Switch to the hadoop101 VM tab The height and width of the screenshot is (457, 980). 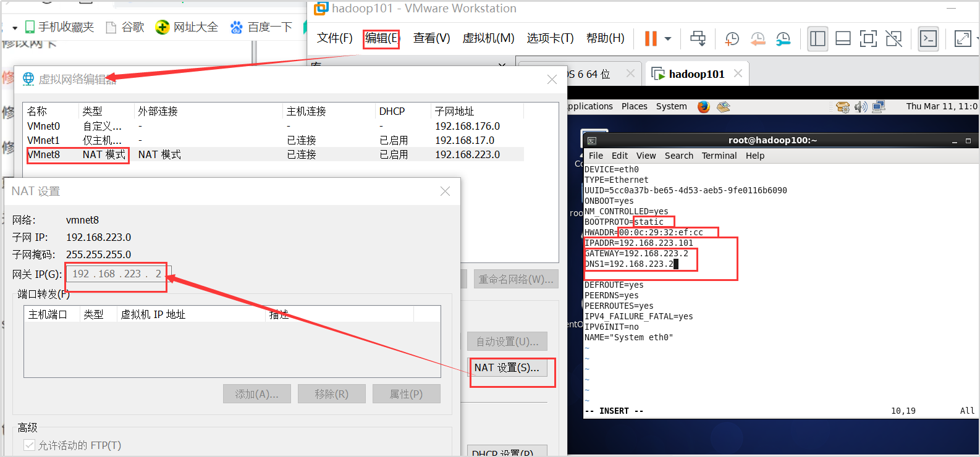coord(696,74)
